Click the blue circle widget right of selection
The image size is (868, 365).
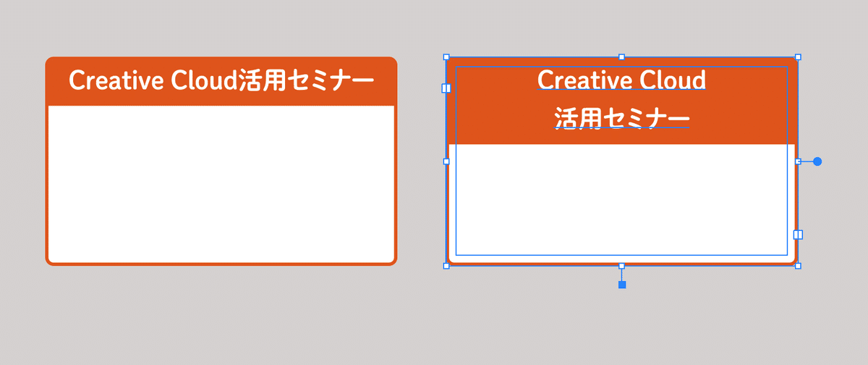pyautogui.click(x=817, y=161)
